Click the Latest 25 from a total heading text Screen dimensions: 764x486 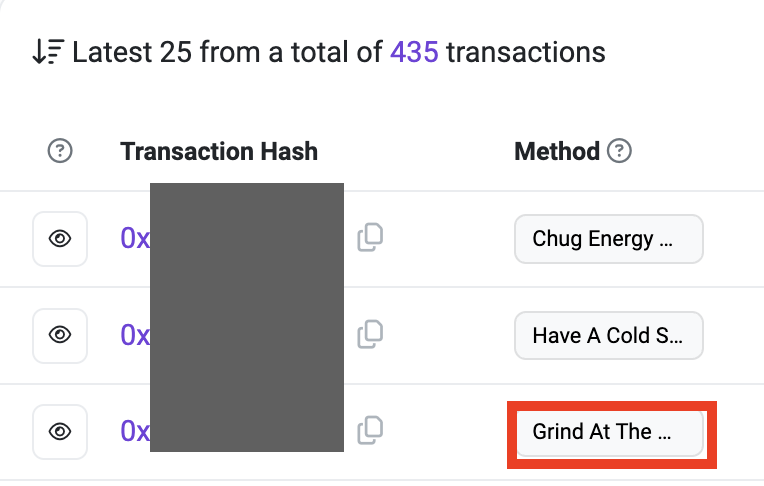point(339,52)
